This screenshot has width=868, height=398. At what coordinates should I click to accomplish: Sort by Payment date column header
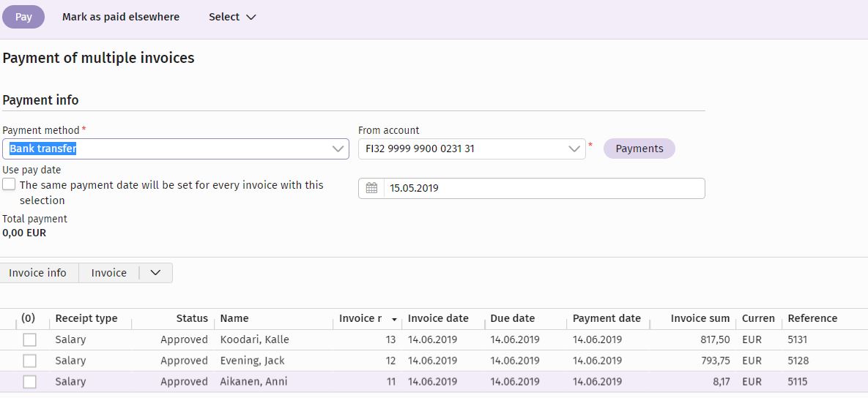607,318
